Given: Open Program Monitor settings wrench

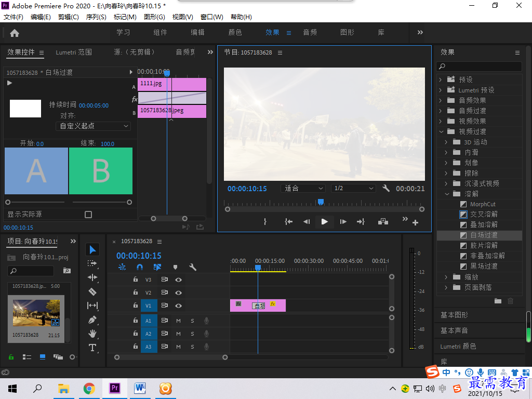Looking at the screenshot, I should coord(386,188).
